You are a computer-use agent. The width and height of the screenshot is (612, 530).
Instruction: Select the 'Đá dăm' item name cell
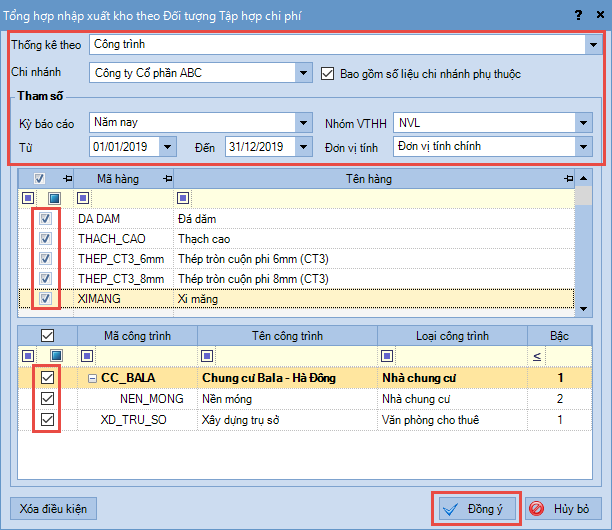click(x=374, y=219)
